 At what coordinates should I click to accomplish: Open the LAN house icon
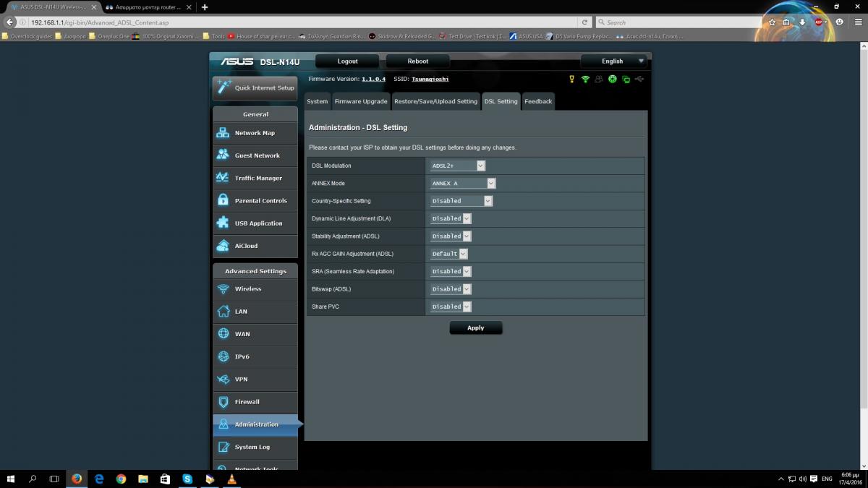(223, 312)
